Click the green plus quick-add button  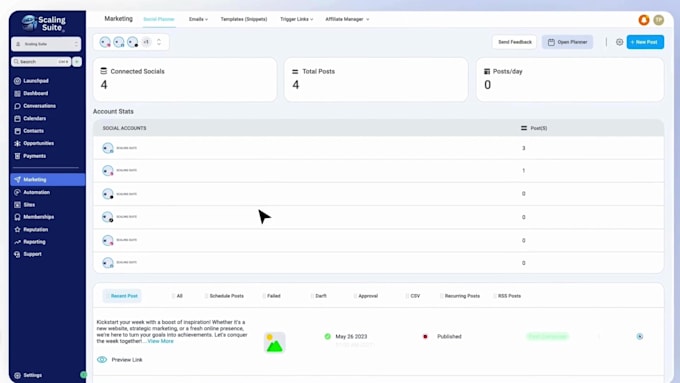[x=77, y=62]
